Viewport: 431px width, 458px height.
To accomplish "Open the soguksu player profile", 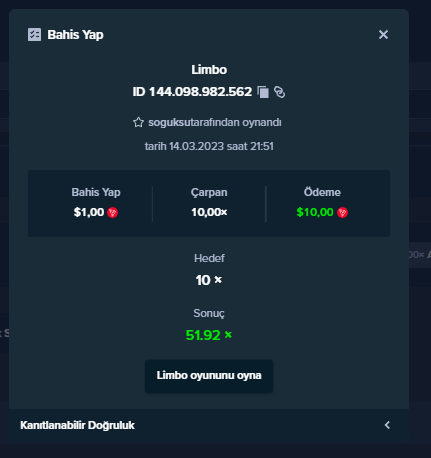I will coord(169,122).
